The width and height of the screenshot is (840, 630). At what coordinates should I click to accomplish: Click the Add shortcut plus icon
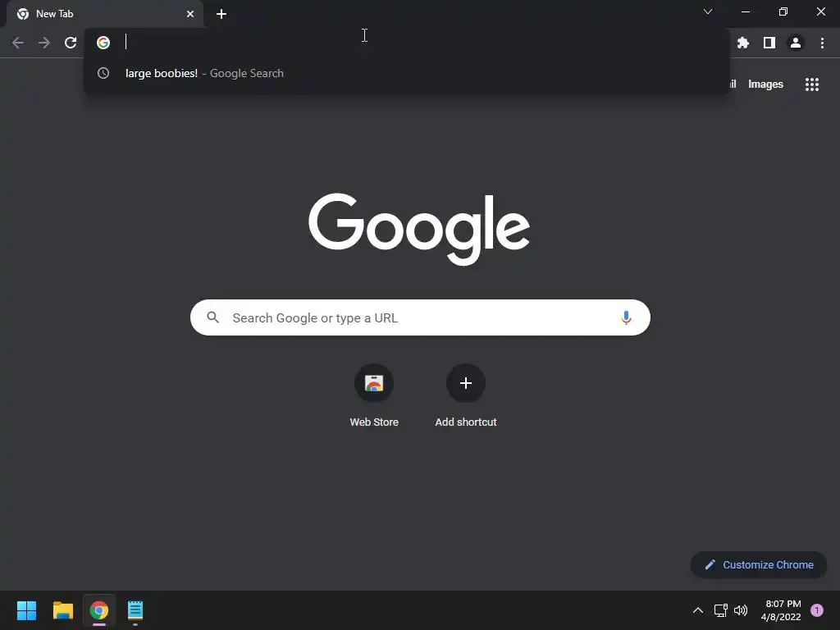tap(466, 383)
